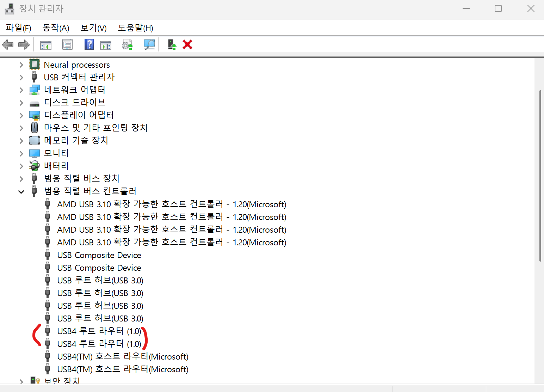Screen dimensions: 544x392
Task: Select the first USB4(TM) 호스트 라우터(Microsoft)
Action: click(x=123, y=356)
